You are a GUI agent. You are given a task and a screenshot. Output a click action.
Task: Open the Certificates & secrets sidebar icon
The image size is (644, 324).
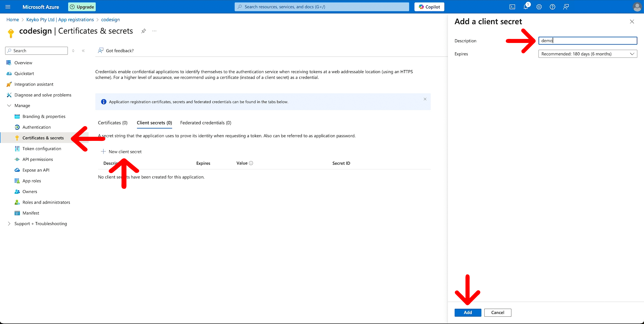(17, 138)
